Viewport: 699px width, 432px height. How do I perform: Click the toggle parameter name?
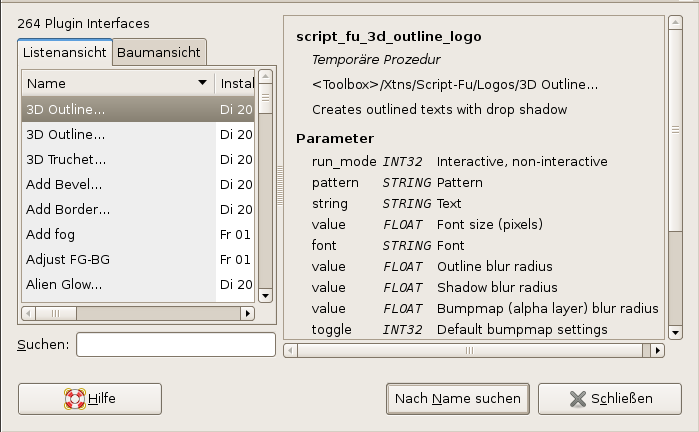tap(332, 329)
